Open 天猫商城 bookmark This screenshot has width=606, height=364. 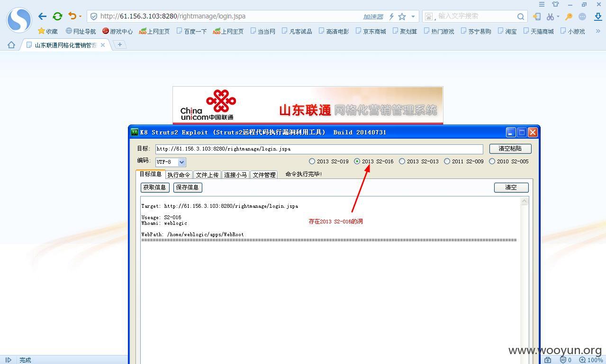point(538,31)
